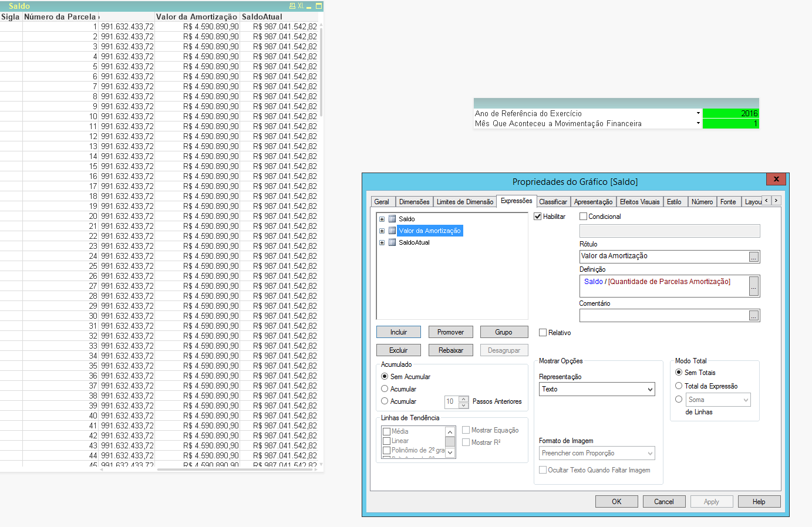
Task: Click the Promover button
Action: tap(451, 332)
